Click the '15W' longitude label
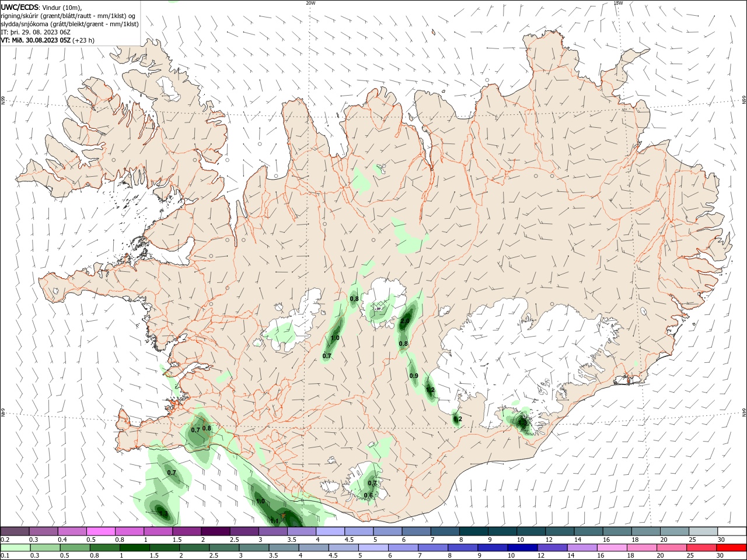The width and height of the screenshot is (747, 560). click(x=618, y=3)
